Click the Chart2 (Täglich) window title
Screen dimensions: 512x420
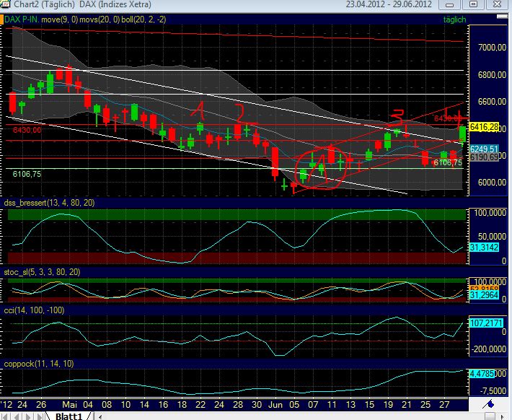45,4
